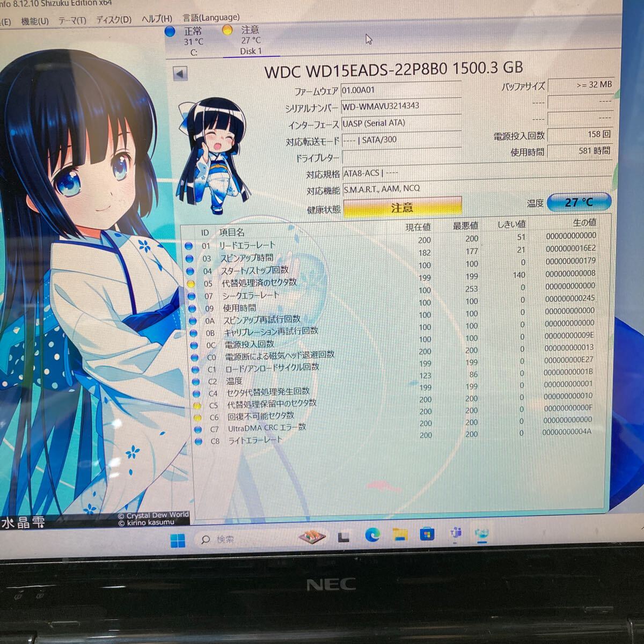Open Microsoft Store from the taskbar
Image resolution: width=644 pixels, height=644 pixels.
pos(427,534)
